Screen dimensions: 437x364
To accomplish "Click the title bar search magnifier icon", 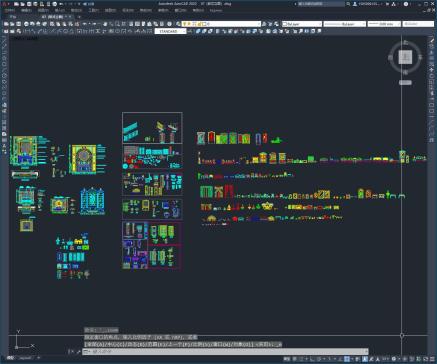I will click(x=348, y=4).
